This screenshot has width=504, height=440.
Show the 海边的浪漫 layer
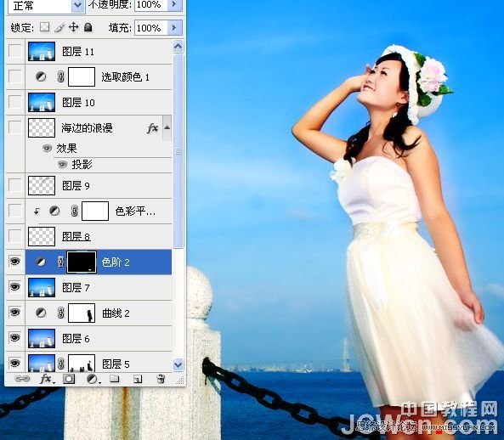[14, 127]
